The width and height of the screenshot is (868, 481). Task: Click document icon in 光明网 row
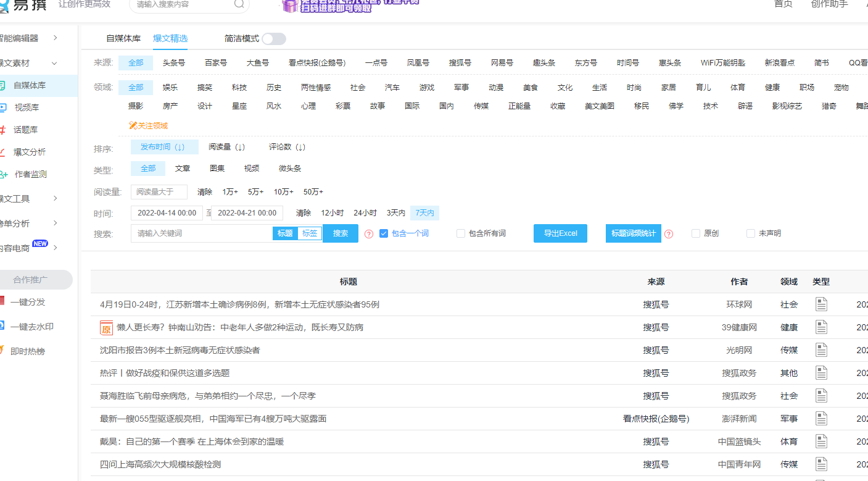pyautogui.click(x=821, y=350)
